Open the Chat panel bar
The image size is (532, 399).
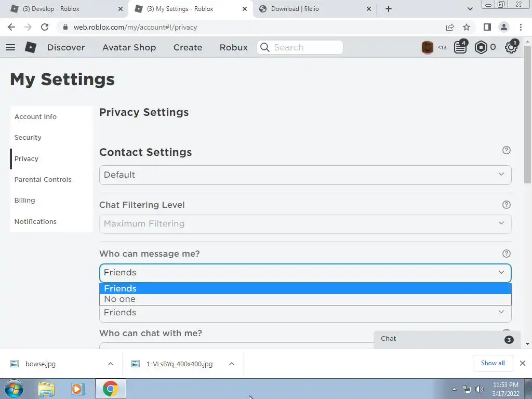pos(447,339)
